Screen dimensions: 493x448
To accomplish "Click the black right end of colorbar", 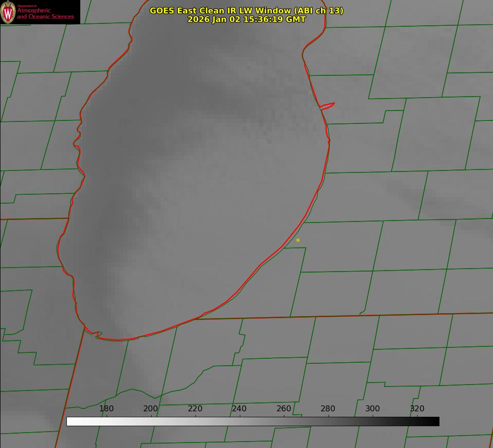I will click(x=436, y=422).
